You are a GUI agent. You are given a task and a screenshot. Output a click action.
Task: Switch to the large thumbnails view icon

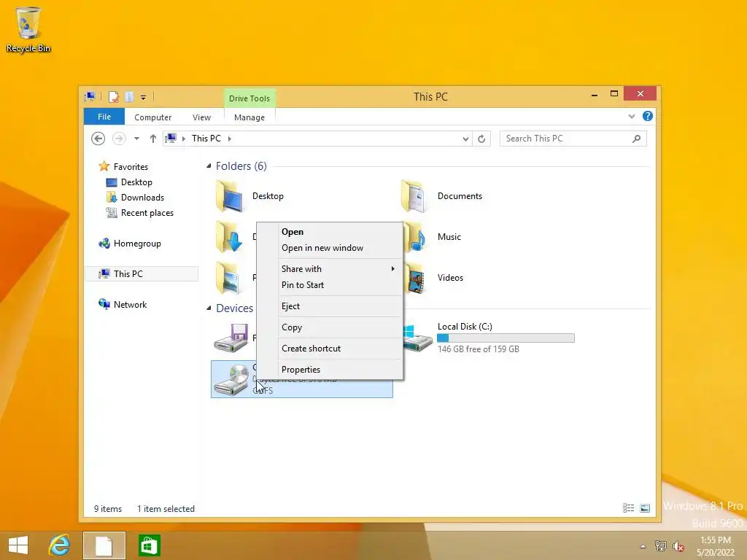(x=645, y=508)
